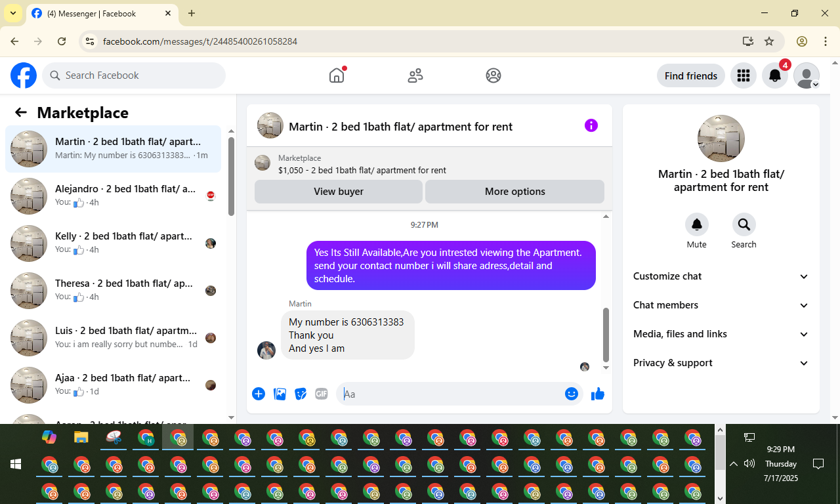Mute this chat using the bell
840x504 pixels.
pos(697,224)
